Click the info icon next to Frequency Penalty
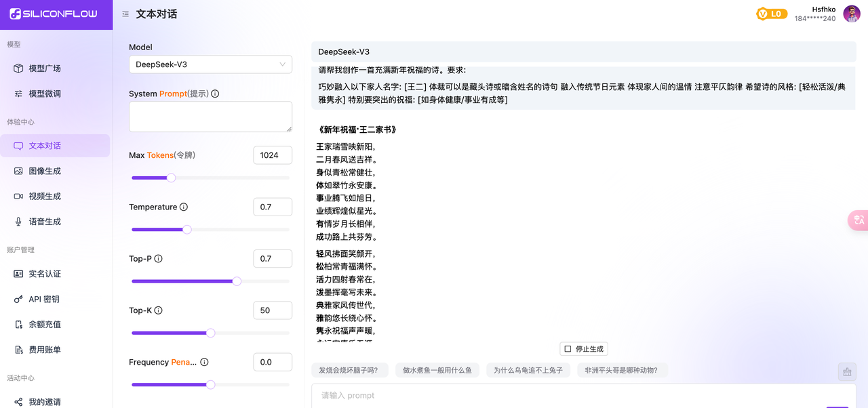This screenshot has height=408, width=868. click(x=204, y=362)
